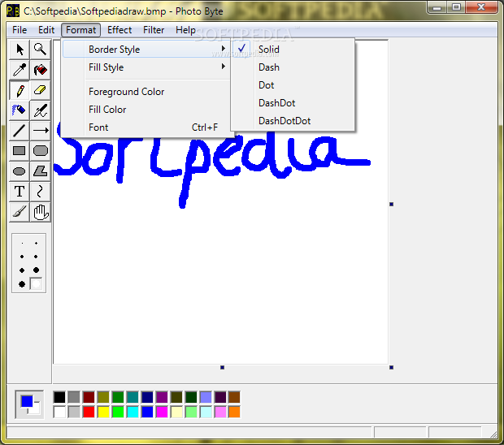The image size is (504, 445).
Task: Click the bottom-right canvas resize handle
Action: tap(392, 367)
